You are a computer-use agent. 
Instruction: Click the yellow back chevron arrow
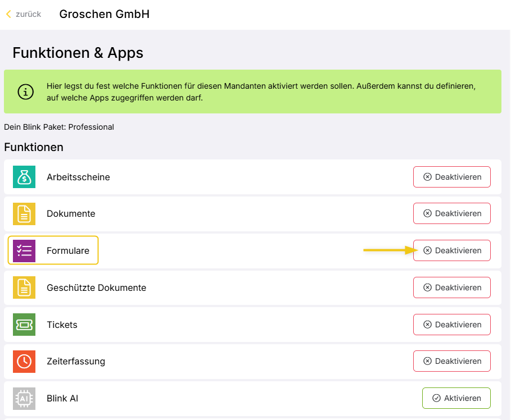[x=8, y=14]
